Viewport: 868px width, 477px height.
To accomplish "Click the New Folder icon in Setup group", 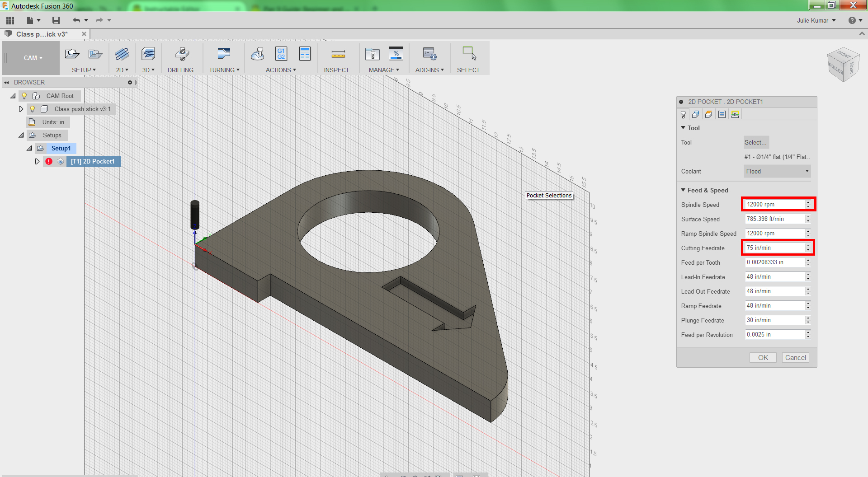I will click(x=95, y=54).
